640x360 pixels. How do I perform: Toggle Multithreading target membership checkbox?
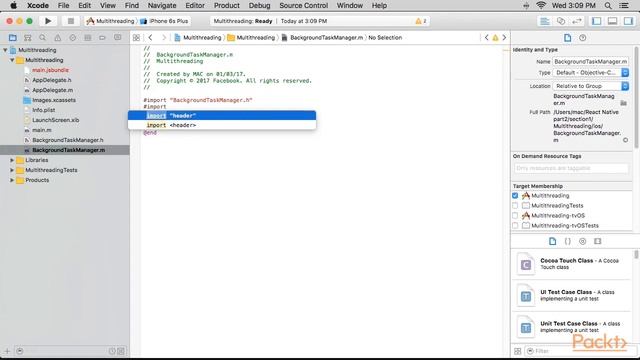point(515,196)
